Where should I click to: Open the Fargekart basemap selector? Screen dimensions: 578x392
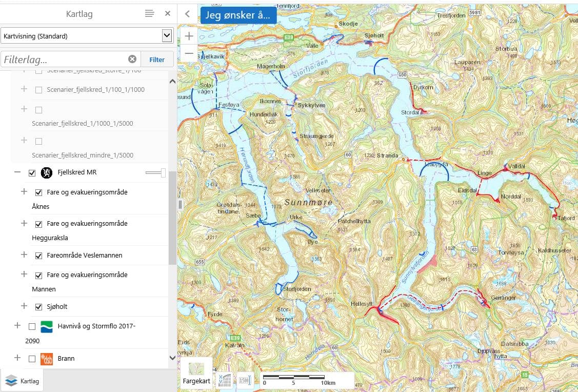[196, 369]
